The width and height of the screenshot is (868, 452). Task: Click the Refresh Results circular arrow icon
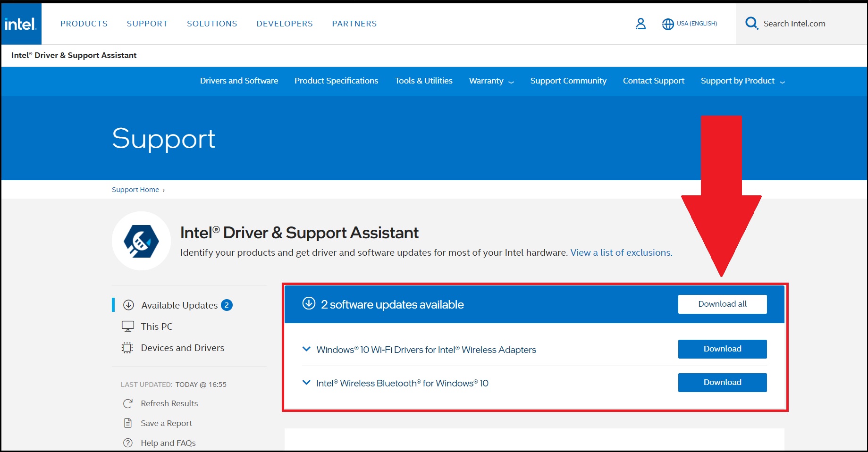coord(128,403)
